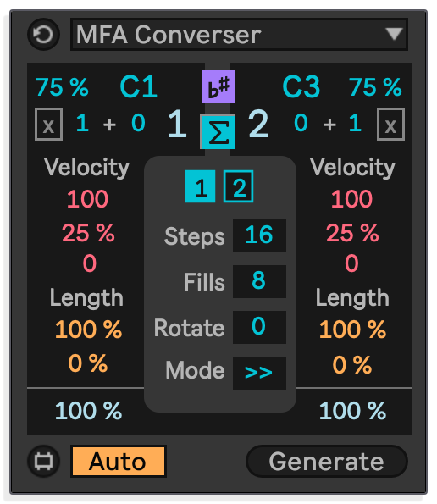
Task: Click the Rotate value 0
Action: (259, 327)
